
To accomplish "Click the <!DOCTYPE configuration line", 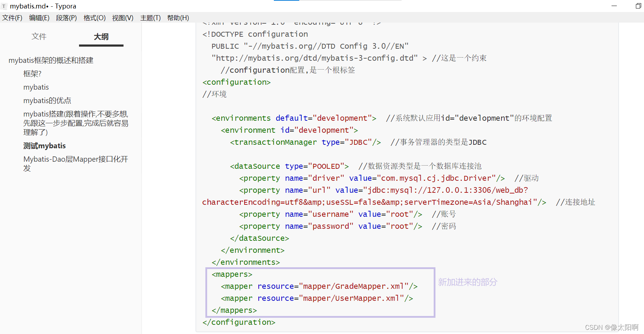I will coord(255,34).
